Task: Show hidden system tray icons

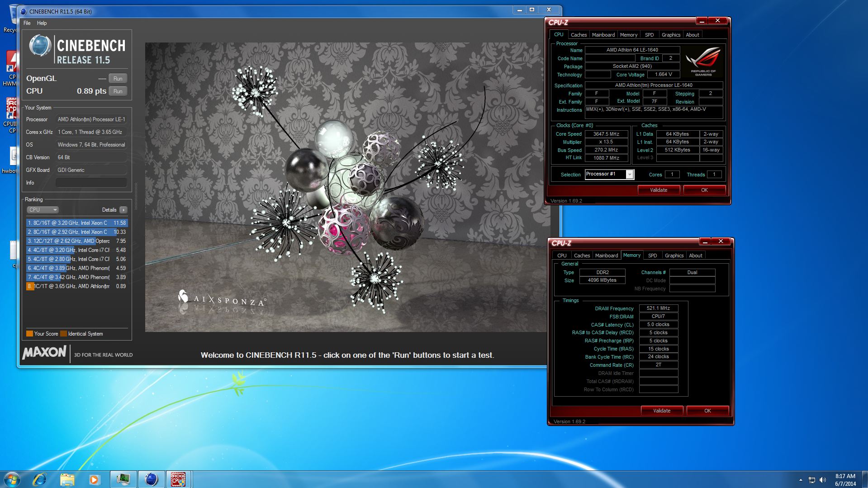Action: [x=801, y=480]
